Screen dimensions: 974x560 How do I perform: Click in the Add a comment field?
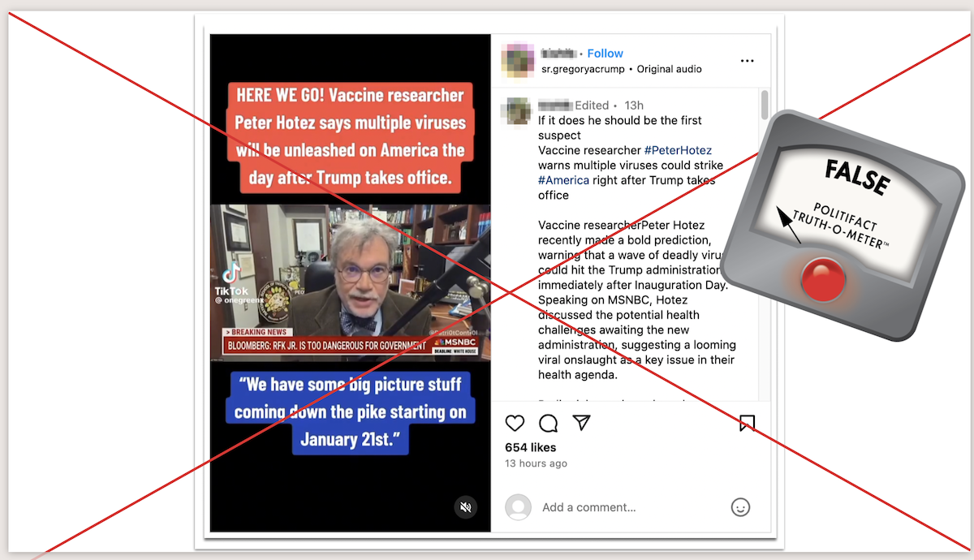(629, 507)
